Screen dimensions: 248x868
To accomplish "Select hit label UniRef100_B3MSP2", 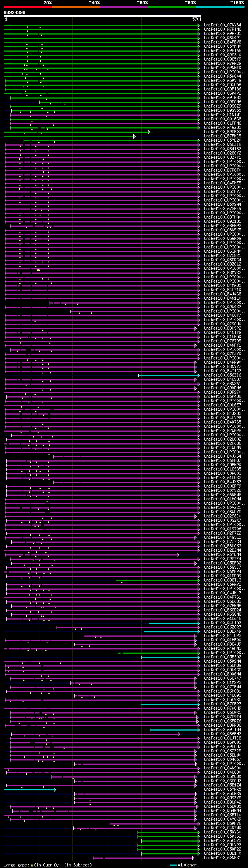I will tap(222, 328).
